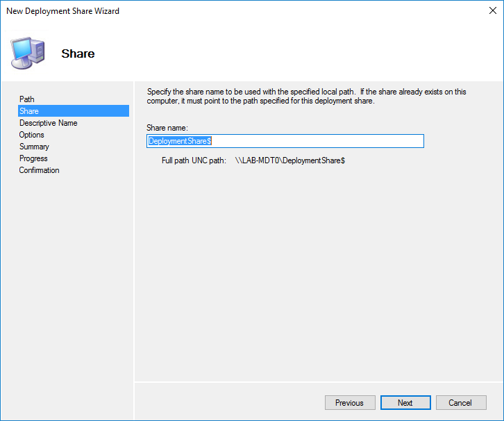Select the Progress step in the sidebar
The image size is (504, 421).
[33, 158]
